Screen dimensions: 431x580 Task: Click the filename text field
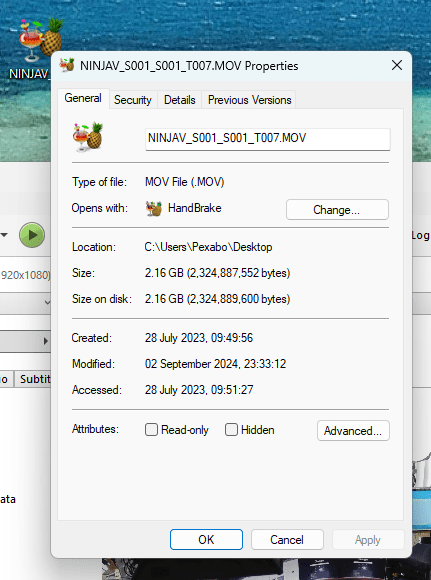click(x=268, y=139)
